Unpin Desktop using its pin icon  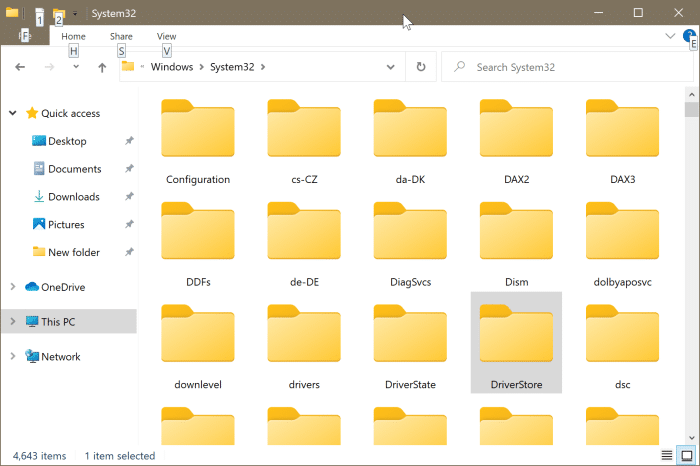pyautogui.click(x=129, y=141)
